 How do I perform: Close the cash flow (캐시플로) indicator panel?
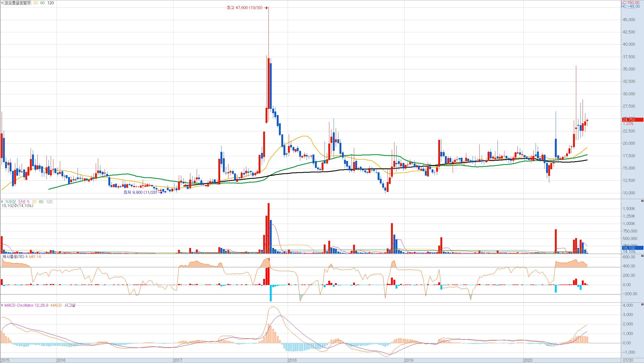tap(642, 256)
